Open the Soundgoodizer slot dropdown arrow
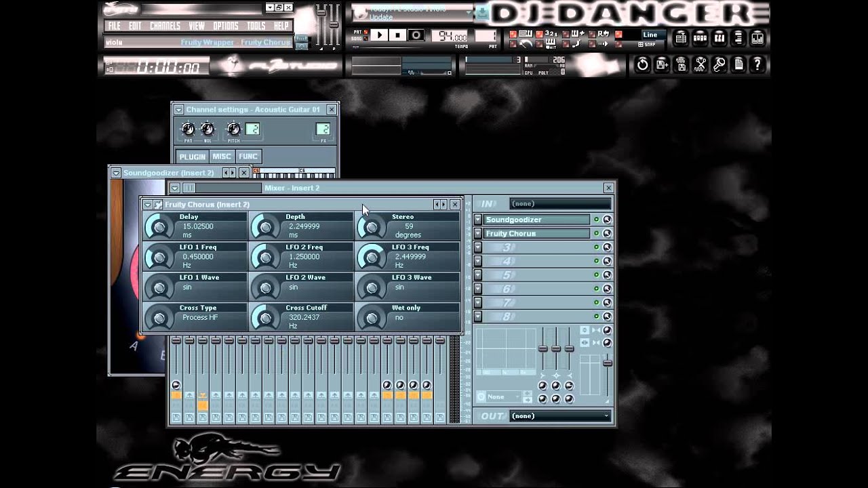Screen dimensions: 868x488 pyautogui.click(x=478, y=220)
